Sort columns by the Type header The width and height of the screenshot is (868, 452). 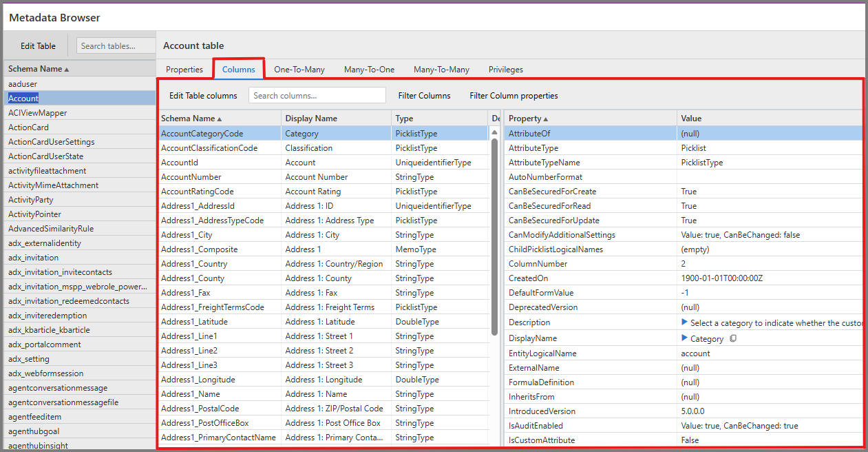point(404,117)
